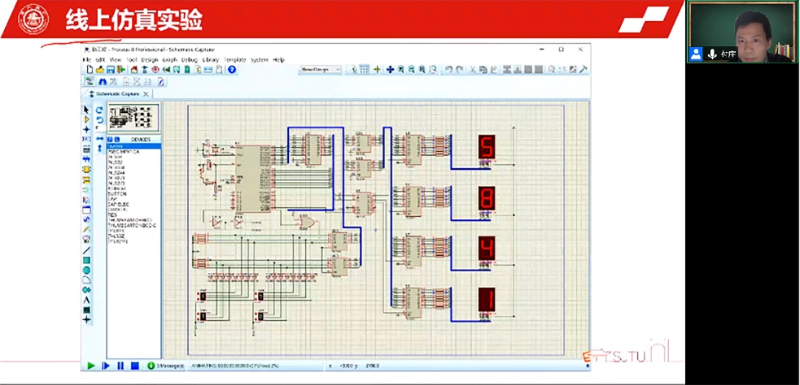Click the Rotate Clockwise icon

99,110
